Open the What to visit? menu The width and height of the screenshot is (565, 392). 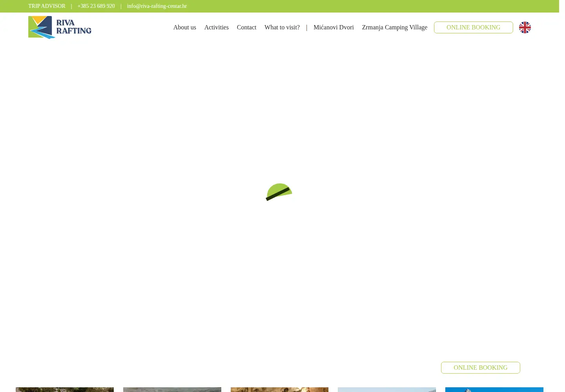click(x=282, y=27)
